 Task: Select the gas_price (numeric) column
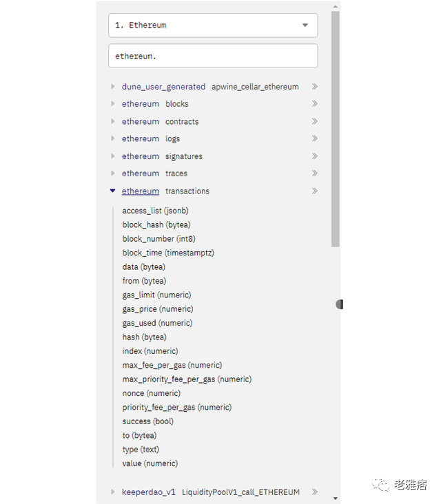[x=158, y=309]
